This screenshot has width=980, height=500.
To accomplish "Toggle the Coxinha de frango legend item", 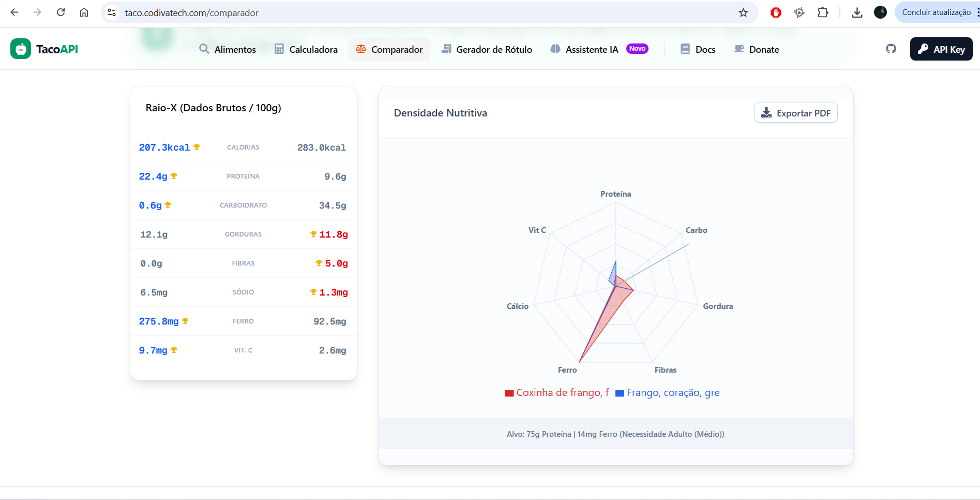I will coord(556,393).
